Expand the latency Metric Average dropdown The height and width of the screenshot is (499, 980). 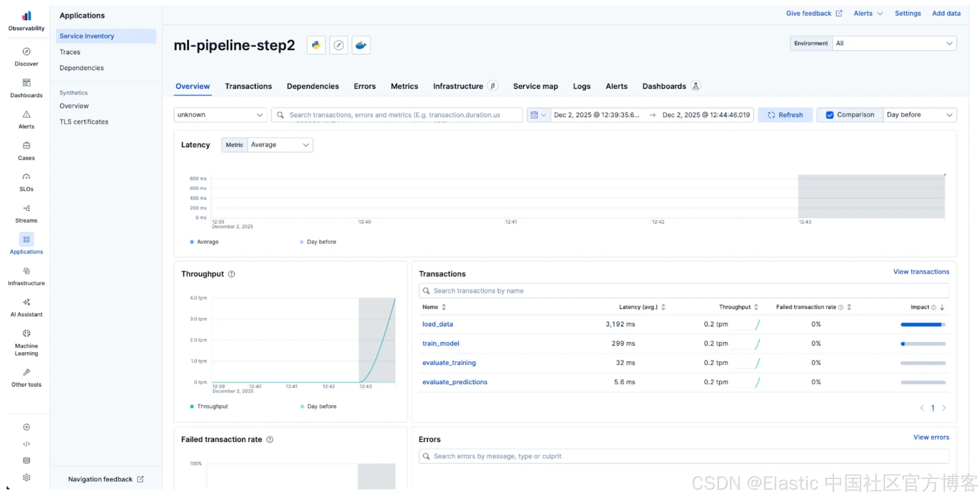(280, 145)
